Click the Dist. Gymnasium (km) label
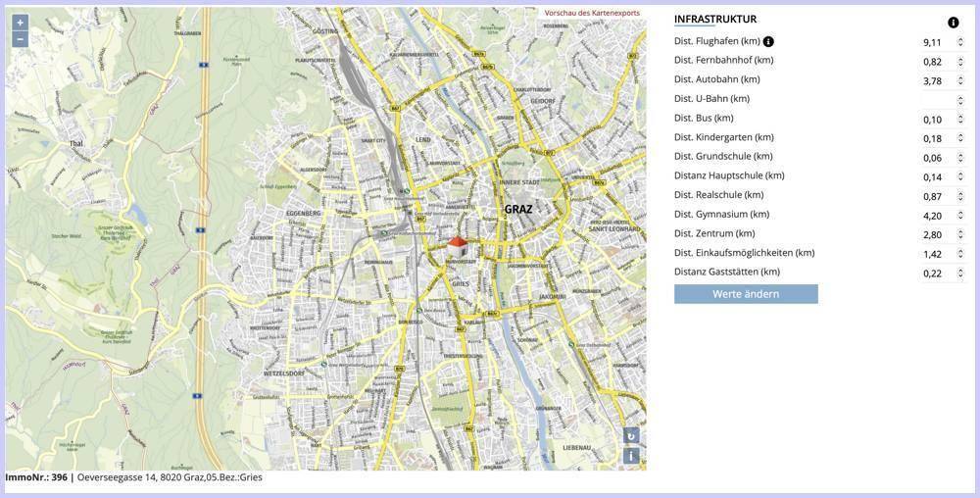The height and width of the screenshot is (498, 980). [722, 215]
